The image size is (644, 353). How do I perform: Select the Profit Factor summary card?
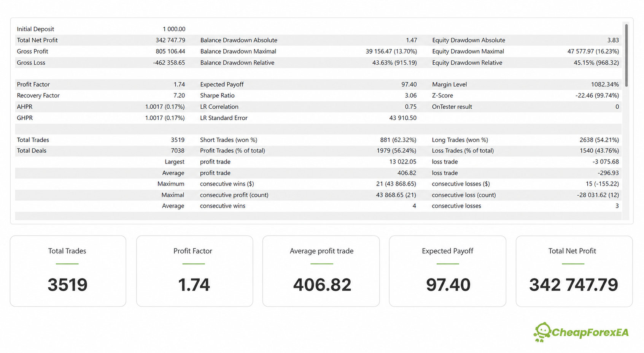click(194, 271)
